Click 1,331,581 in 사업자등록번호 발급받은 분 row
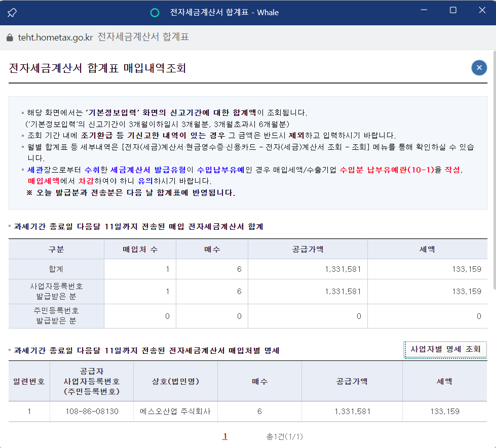The height and width of the screenshot is (448, 496). tap(343, 291)
